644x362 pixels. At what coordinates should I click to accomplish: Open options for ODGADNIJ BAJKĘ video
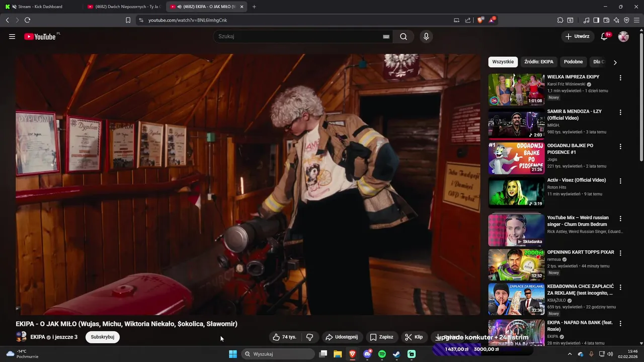(620, 146)
